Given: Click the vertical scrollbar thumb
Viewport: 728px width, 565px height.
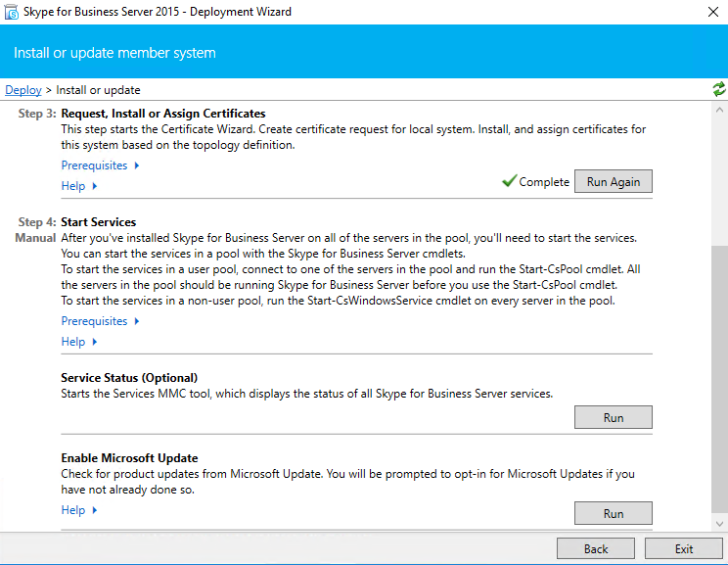Looking at the screenshot, I should coord(719,379).
